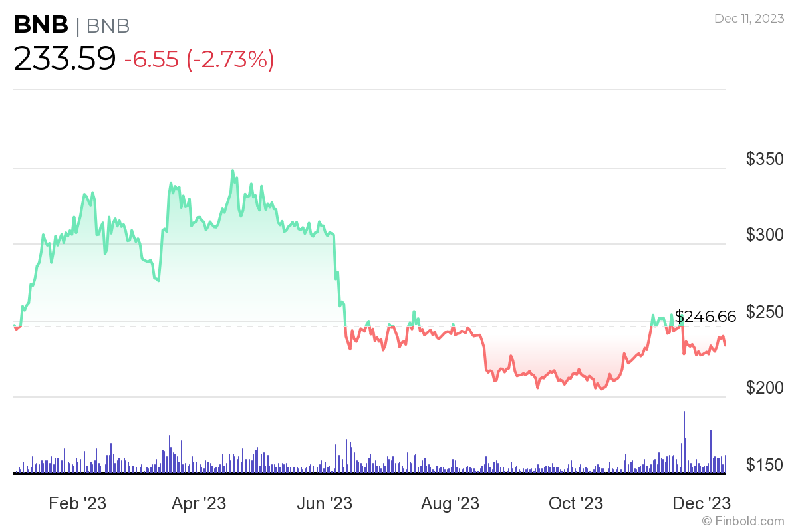Click the $300 price axis label
The height and width of the screenshot is (532, 798).
(765, 235)
